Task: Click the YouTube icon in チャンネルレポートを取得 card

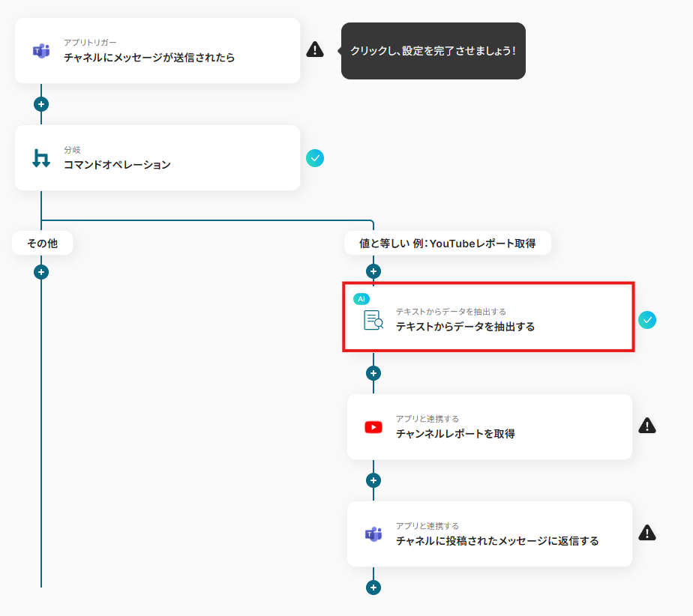Action: tap(373, 427)
